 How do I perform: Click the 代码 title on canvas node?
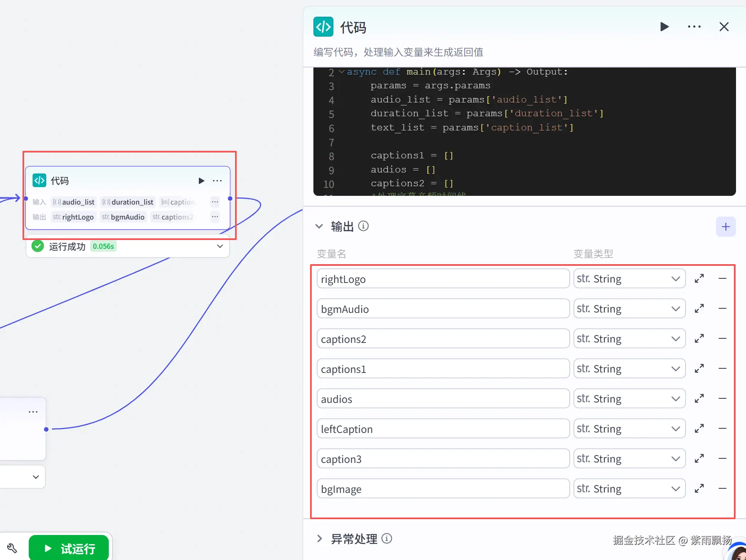60,181
